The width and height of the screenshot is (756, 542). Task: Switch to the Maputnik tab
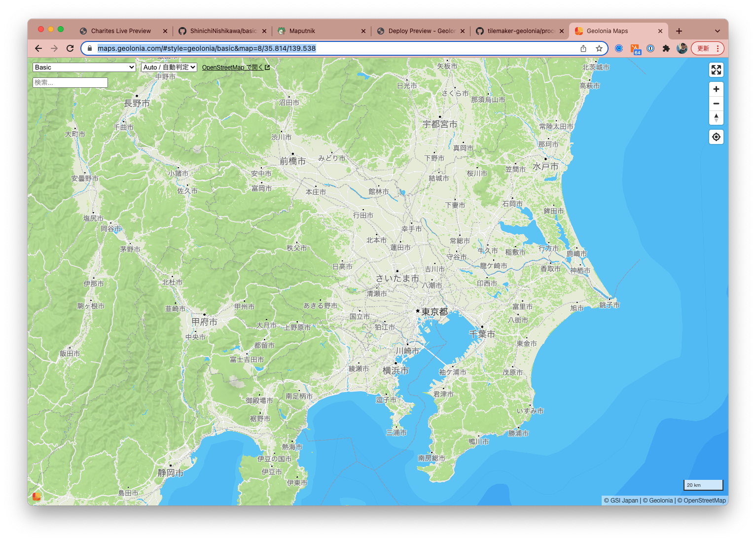pyautogui.click(x=302, y=31)
